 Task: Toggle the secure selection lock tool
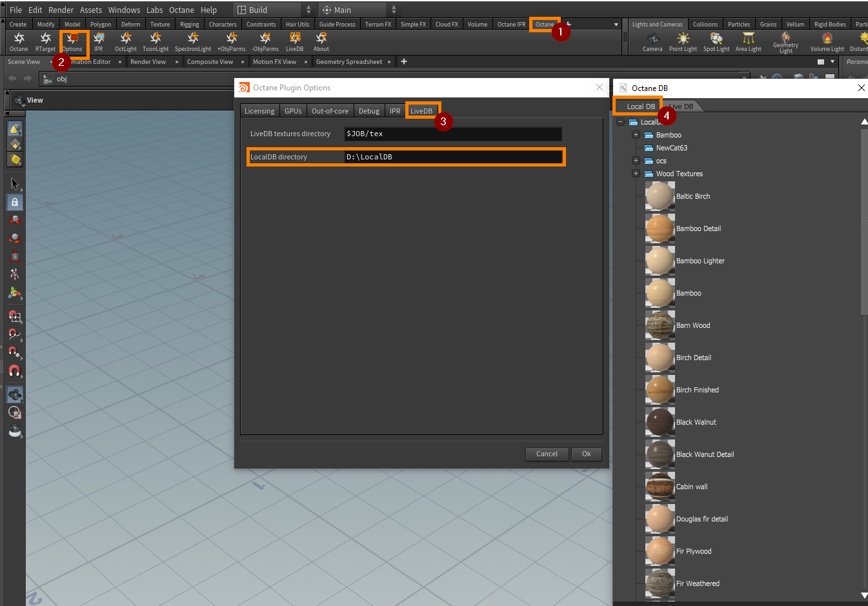(15, 202)
